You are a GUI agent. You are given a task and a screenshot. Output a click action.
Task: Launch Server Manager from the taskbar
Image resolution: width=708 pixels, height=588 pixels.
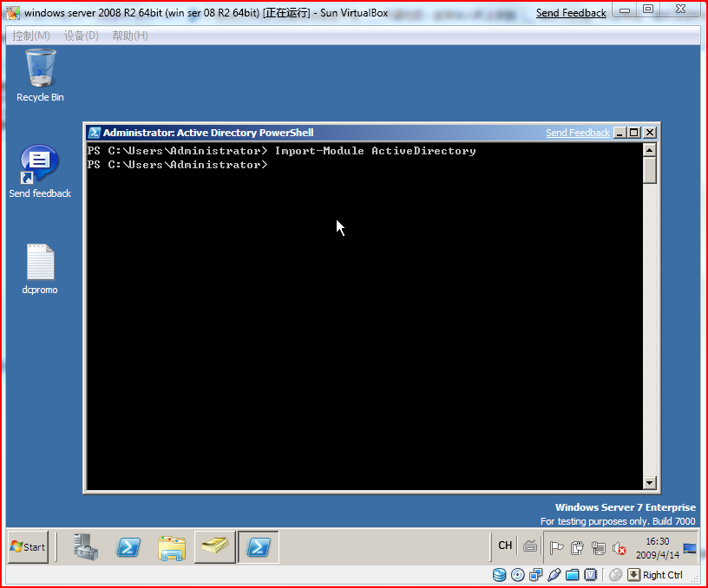(85, 547)
